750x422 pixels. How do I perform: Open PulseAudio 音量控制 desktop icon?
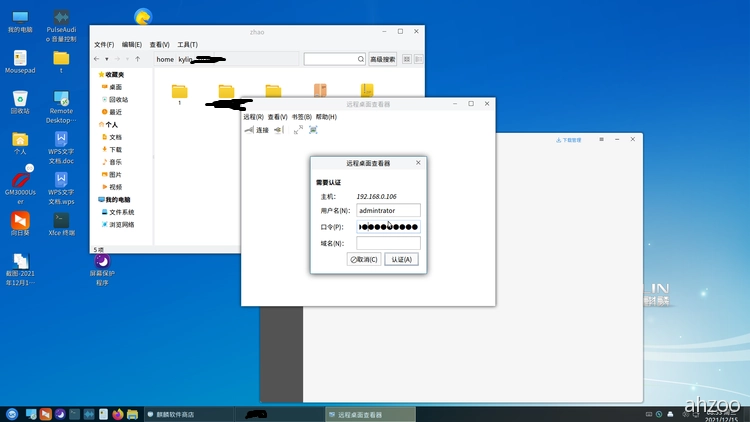[61, 26]
